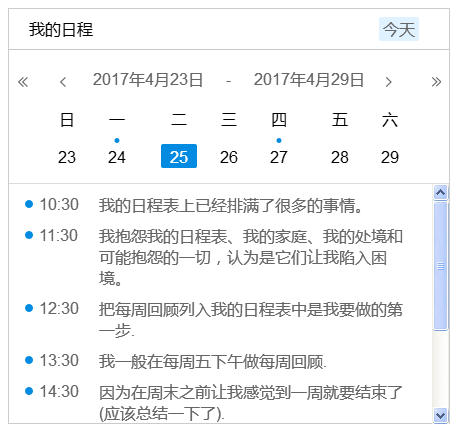Select date 23 in the calendar
This screenshot has width=458, height=432.
pyautogui.click(x=67, y=157)
